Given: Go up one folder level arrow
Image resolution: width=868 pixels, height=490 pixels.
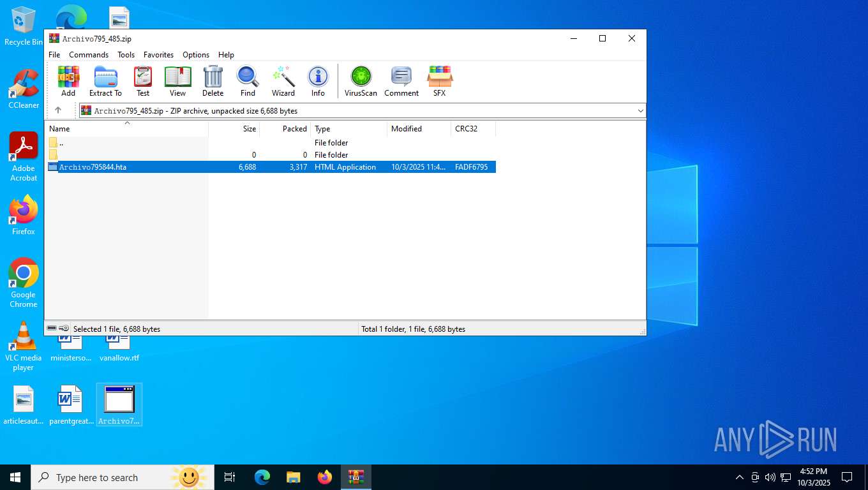Looking at the screenshot, I should [x=58, y=110].
